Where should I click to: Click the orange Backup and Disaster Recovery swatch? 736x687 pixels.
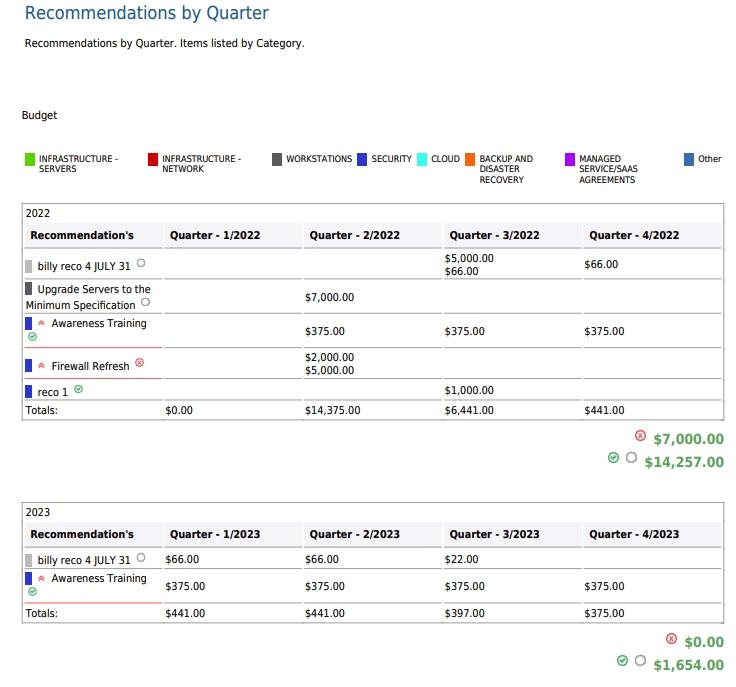(470, 159)
